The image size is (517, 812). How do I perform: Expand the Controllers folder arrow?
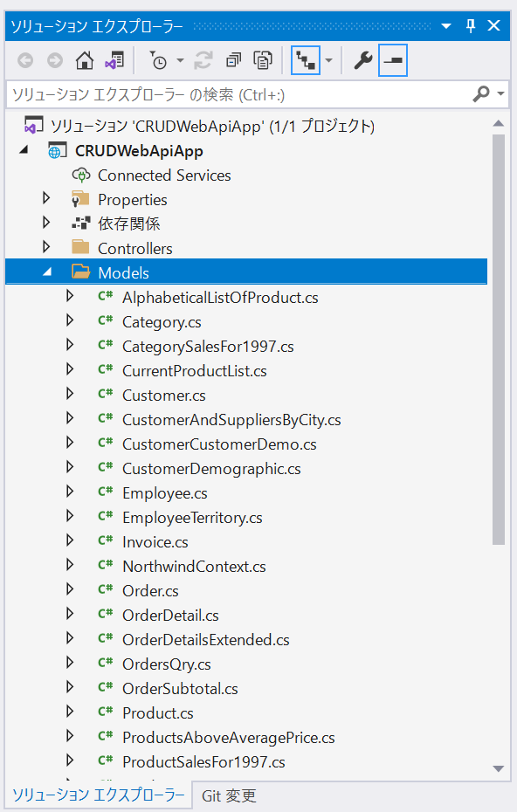[46, 247]
